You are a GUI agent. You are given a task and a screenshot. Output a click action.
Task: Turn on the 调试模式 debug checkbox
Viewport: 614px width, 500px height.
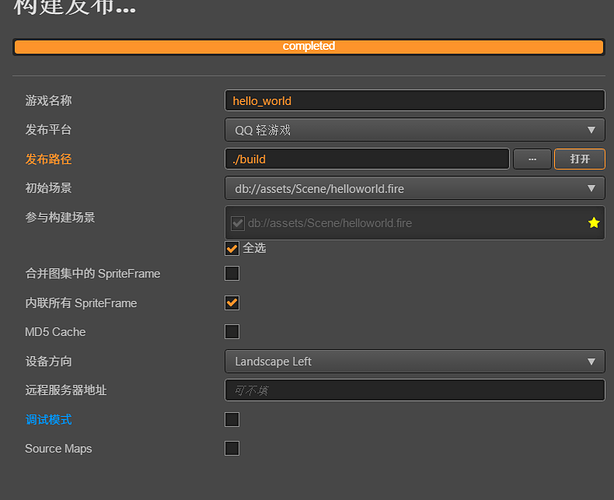[x=232, y=419]
